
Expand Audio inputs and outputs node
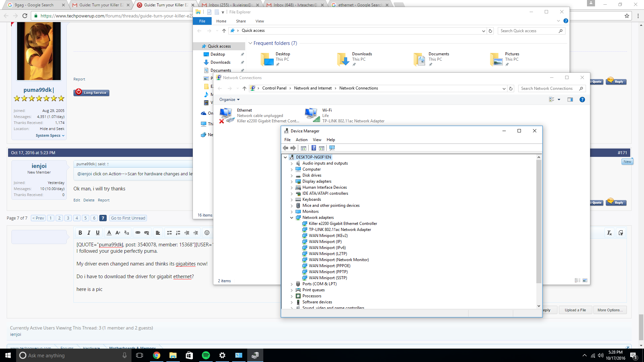tap(292, 164)
